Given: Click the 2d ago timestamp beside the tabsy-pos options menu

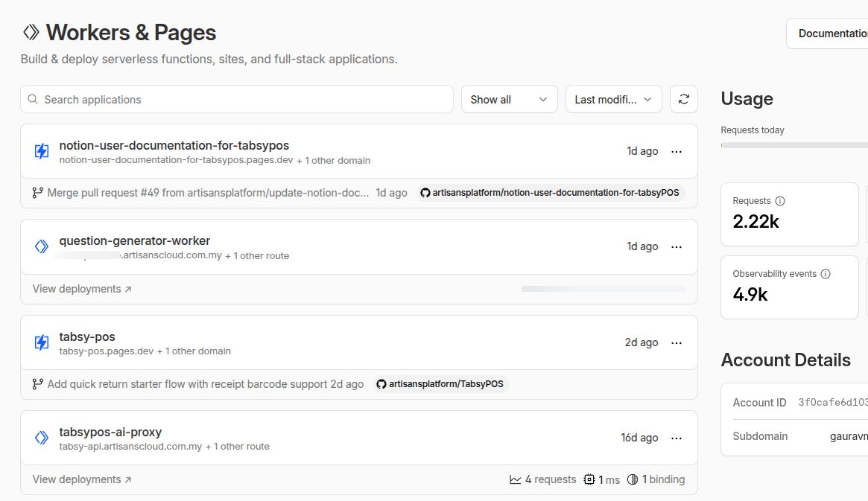Looking at the screenshot, I should (642, 342).
